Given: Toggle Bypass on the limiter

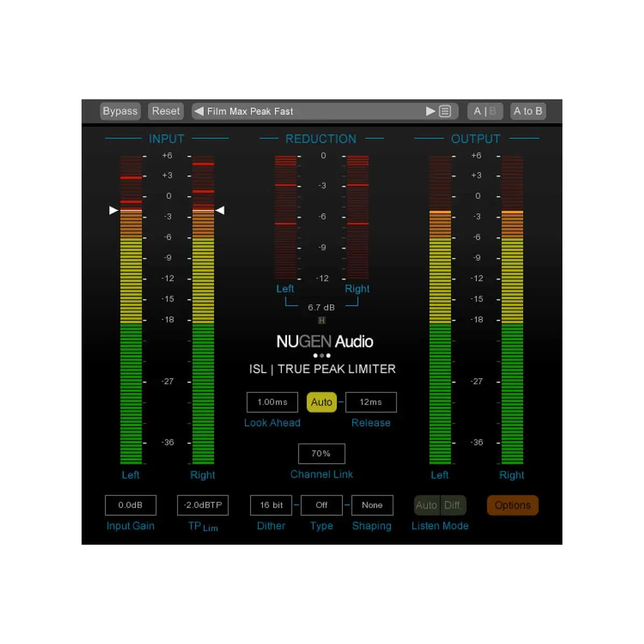Looking at the screenshot, I should click(120, 111).
